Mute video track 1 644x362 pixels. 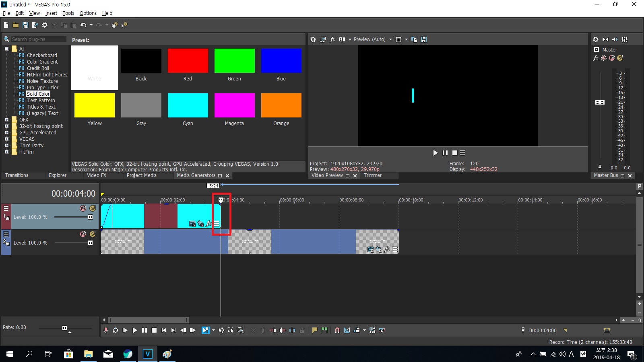coord(83,208)
